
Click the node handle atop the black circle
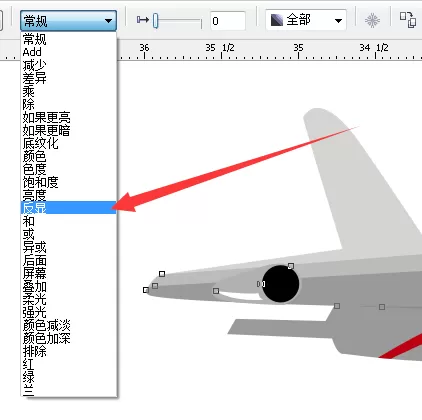291,266
